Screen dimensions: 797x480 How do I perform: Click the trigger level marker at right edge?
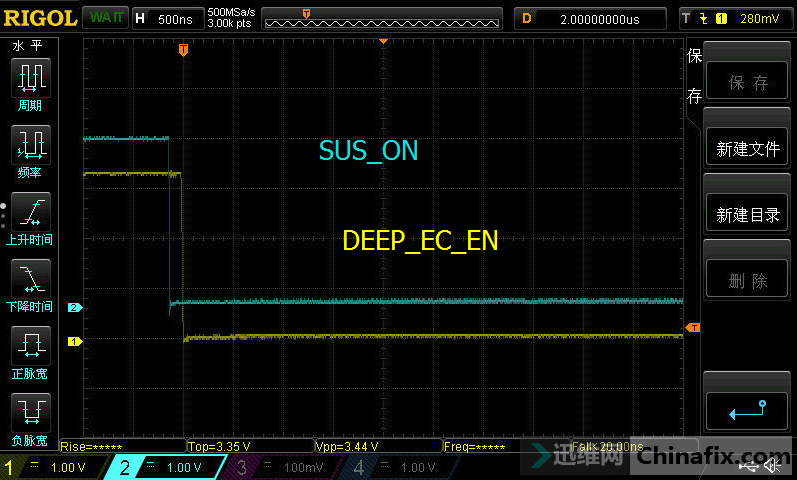click(693, 327)
